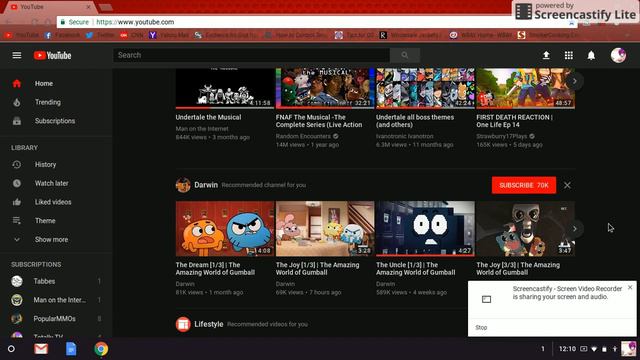640x360 pixels.
Task: Open the Yahoo Mail bookmark
Action: (169, 36)
